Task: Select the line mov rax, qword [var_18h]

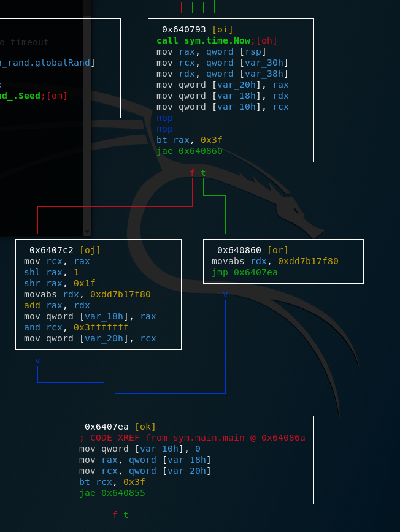Action: [145, 460]
